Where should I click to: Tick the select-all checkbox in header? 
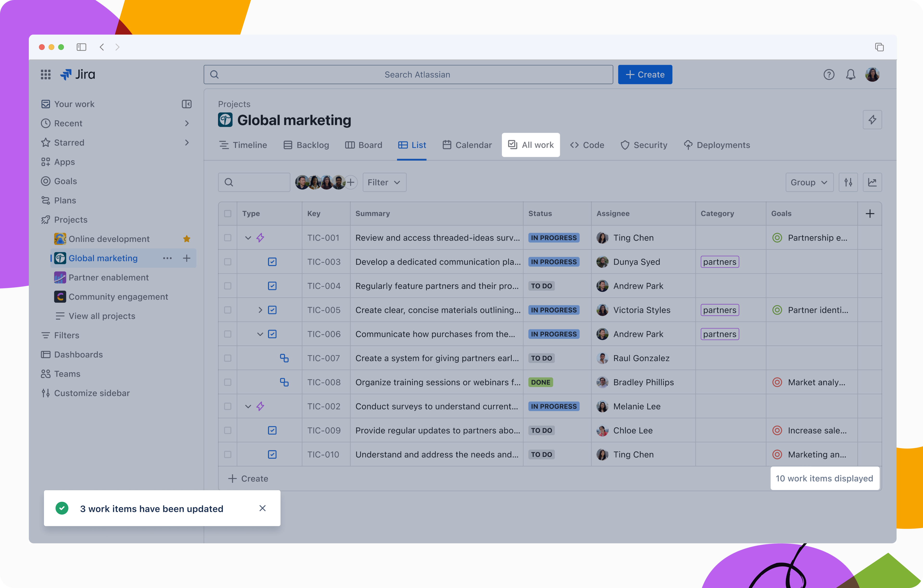click(x=228, y=214)
